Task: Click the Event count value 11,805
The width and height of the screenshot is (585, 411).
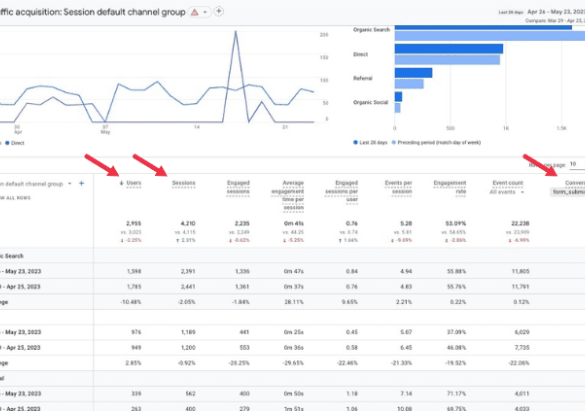Action: (x=520, y=271)
